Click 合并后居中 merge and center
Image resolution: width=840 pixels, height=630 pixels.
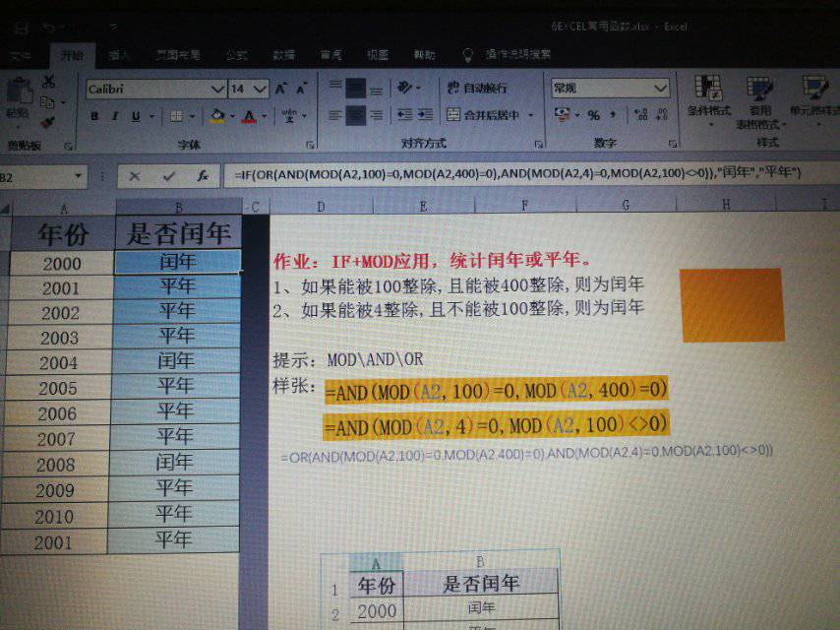click(483, 115)
